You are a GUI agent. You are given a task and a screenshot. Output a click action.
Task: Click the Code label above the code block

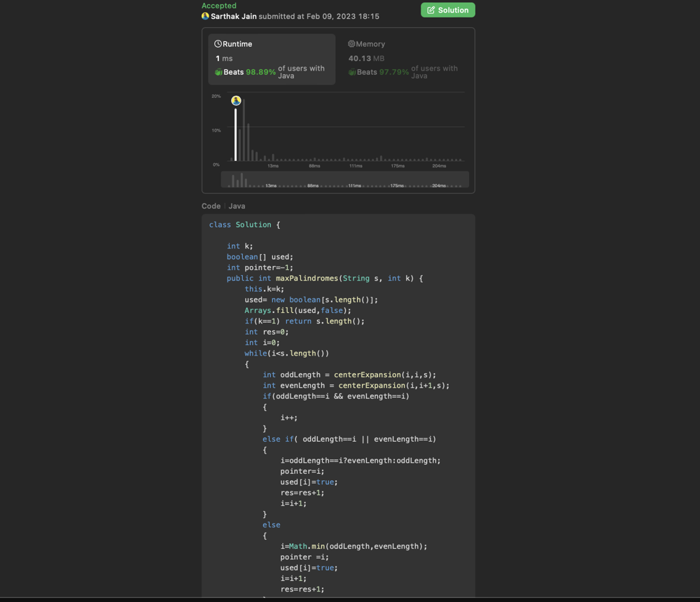click(x=211, y=206)
